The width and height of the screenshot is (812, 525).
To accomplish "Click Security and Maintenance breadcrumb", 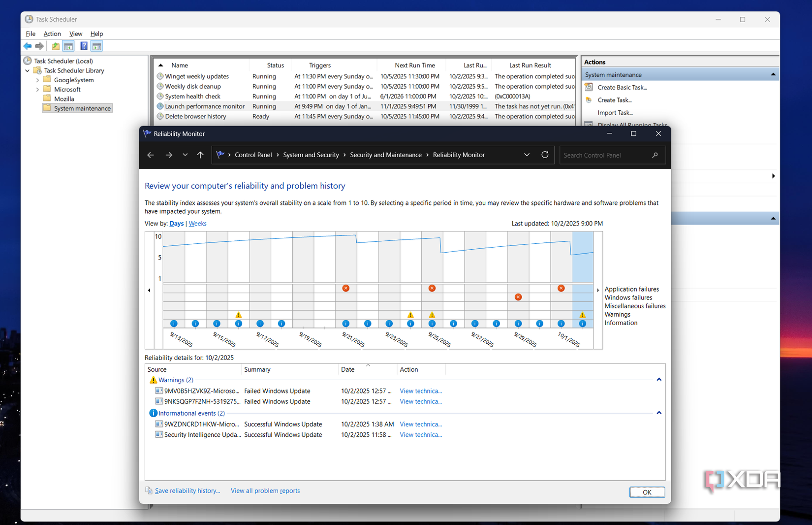I will [x=386, y=155].
